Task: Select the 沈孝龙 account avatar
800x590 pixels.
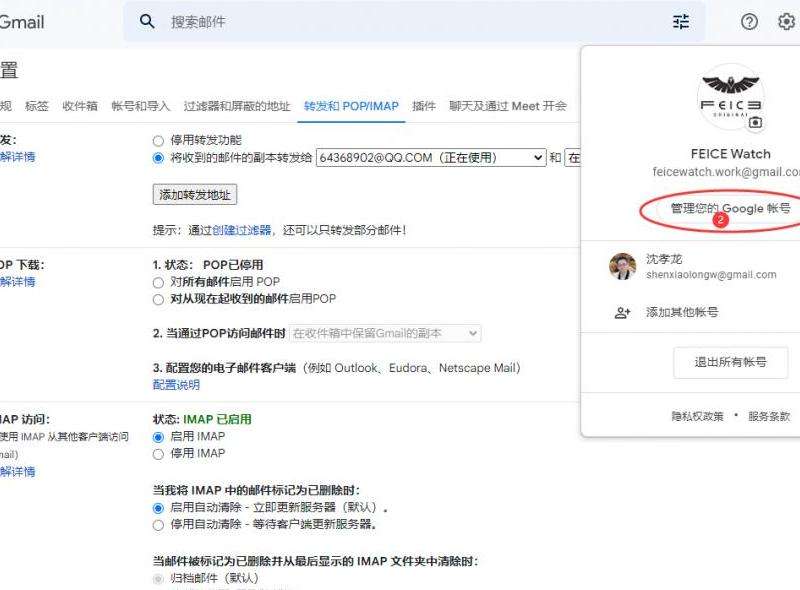Action: tap(622, 266)
